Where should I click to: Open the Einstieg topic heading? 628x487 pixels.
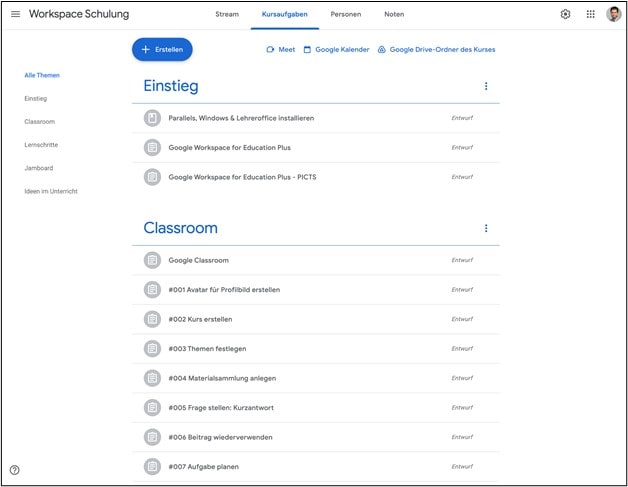click(171, 86)
